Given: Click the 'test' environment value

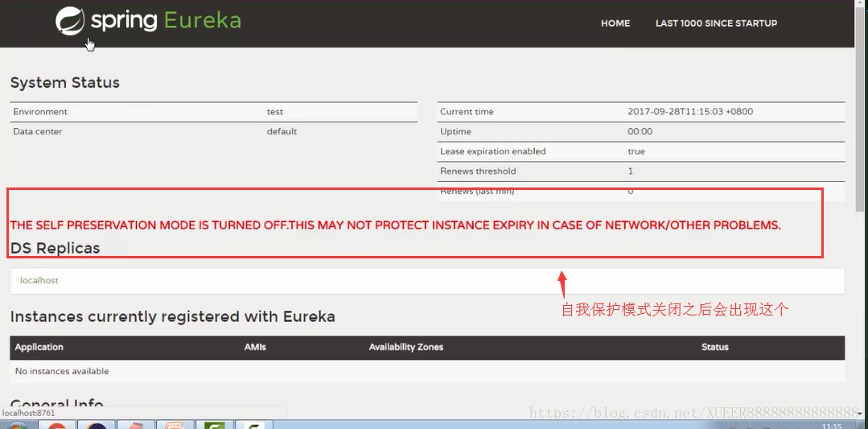Looking at the screenshot, I should click(x=274, y=111).
